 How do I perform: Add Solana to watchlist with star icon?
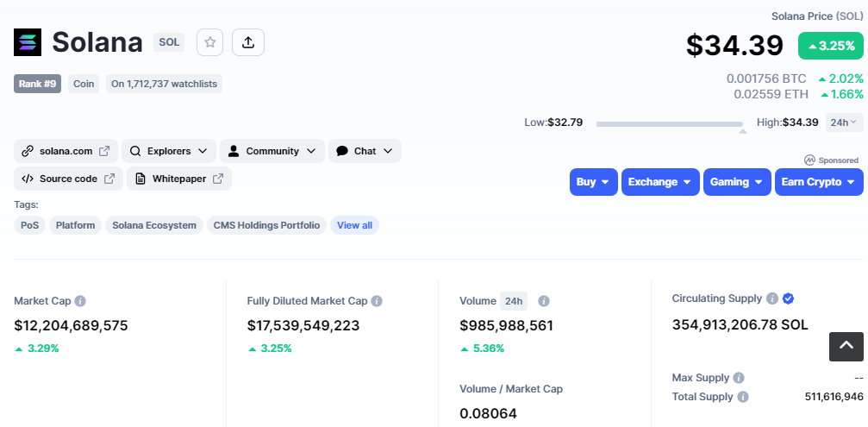[x=209, y=42]
